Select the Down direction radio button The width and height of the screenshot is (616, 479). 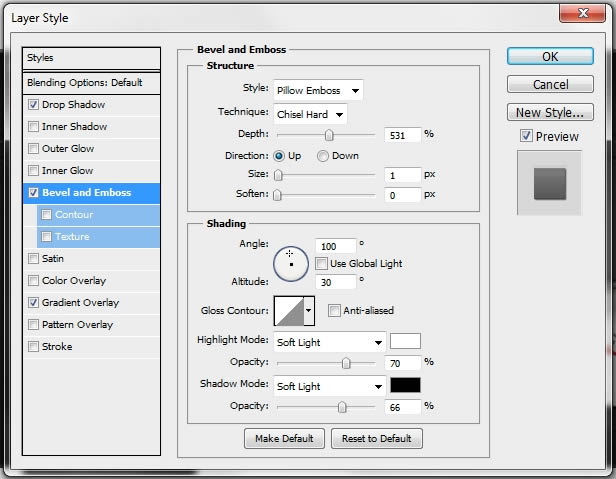[323, 156]
